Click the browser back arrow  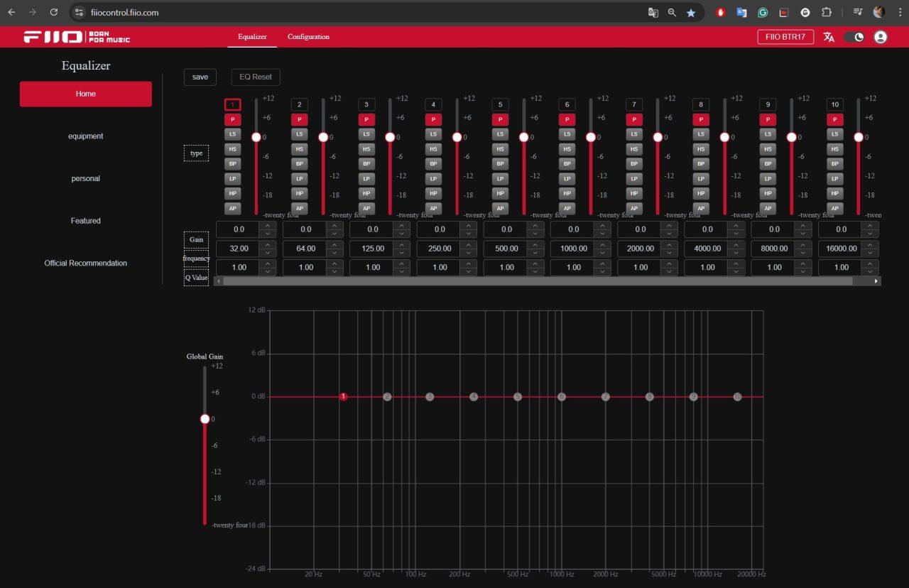pyautogui.click(x=11, y=12)
